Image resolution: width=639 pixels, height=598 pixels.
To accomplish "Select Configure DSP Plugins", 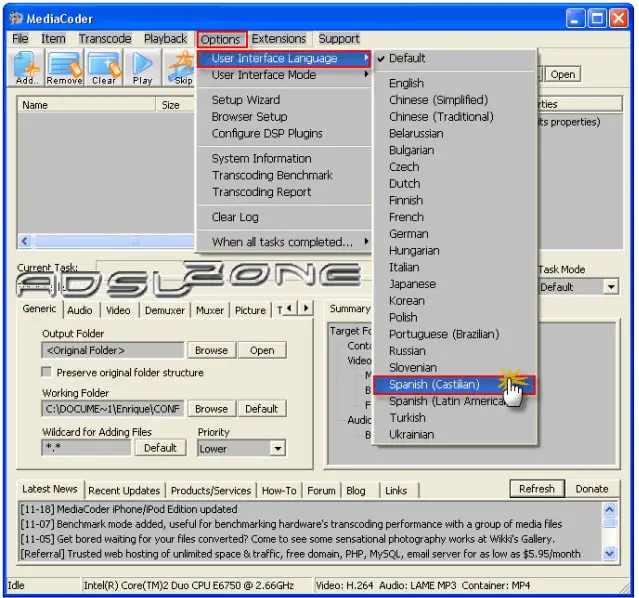I will click(284, 133).
